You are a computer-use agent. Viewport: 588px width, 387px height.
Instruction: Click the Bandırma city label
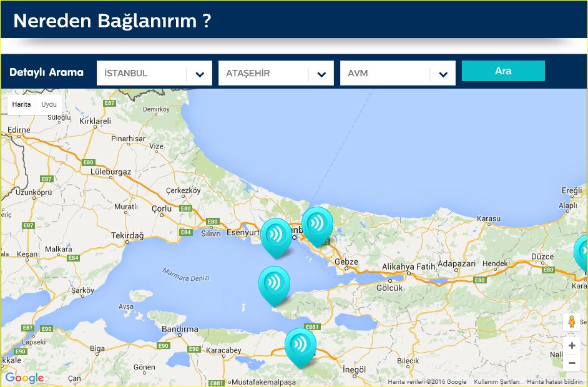coord(180,329)
